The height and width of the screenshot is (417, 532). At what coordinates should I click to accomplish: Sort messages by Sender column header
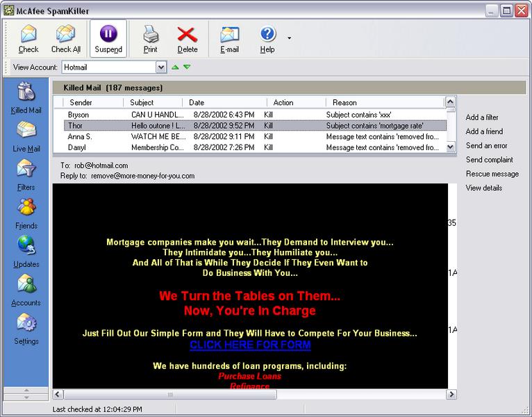(93, 103)
